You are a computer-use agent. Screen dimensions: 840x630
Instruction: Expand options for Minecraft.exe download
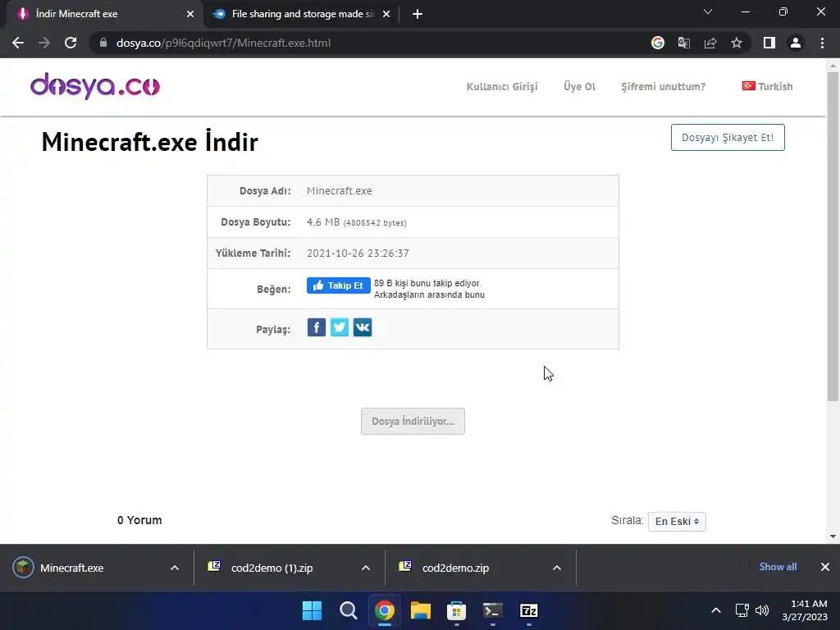pos(175,568)
